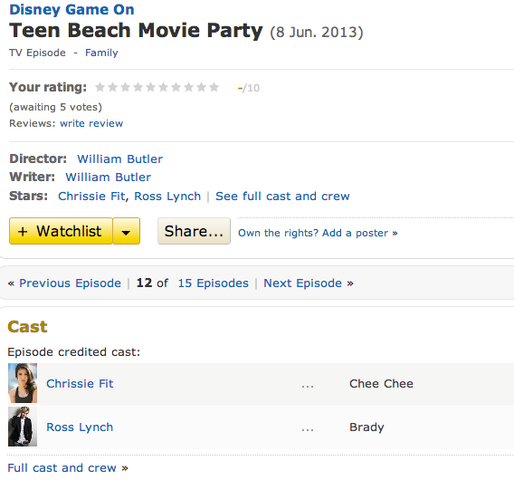Screen dimensions: 514x480
Task: Click the Chee Chee character name
Action: coord(381,384)
